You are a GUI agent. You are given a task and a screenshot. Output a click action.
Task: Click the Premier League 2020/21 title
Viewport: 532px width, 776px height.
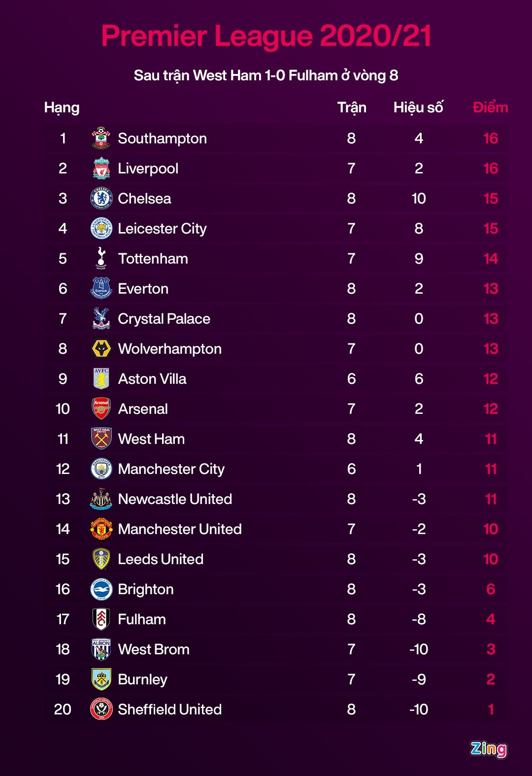266,36
